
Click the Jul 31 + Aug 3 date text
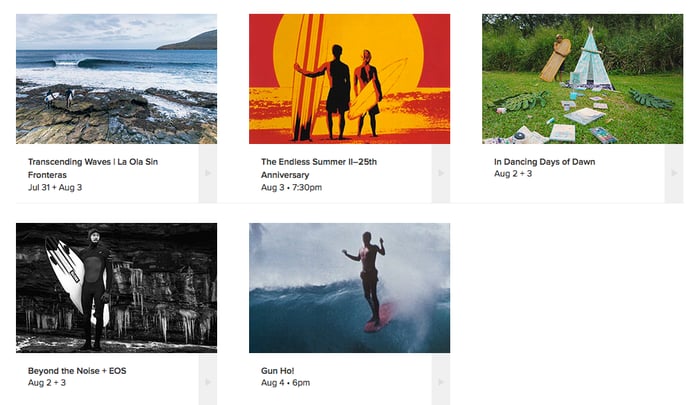click(56, 187)
